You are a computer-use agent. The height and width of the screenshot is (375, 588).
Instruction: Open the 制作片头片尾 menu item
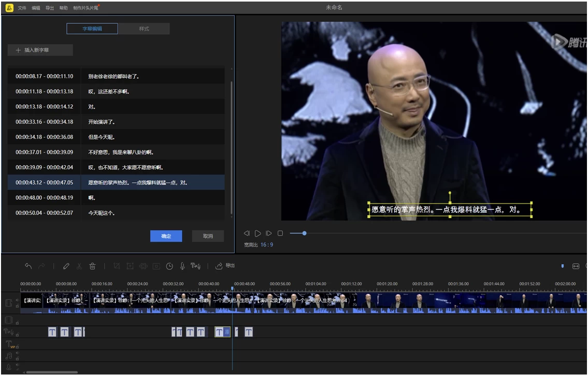pyautogui.click(x=85, y=8)
